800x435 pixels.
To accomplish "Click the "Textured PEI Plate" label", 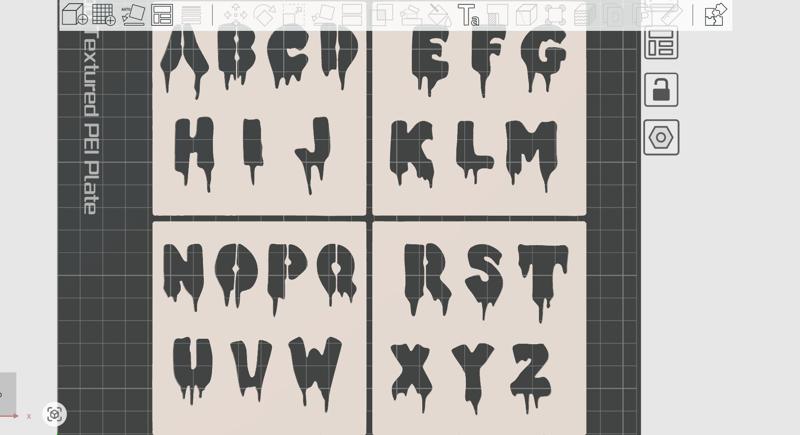I will [x=90, y=122].
